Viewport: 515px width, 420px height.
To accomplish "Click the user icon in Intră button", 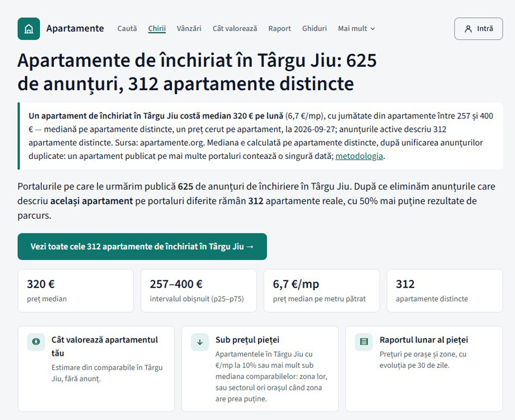I will point(468,29).
